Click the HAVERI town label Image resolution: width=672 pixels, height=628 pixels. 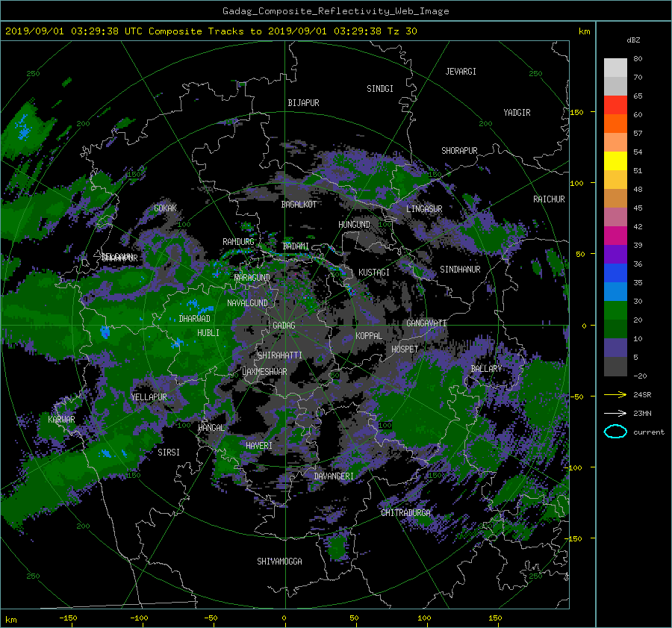(x=259, y=446)
